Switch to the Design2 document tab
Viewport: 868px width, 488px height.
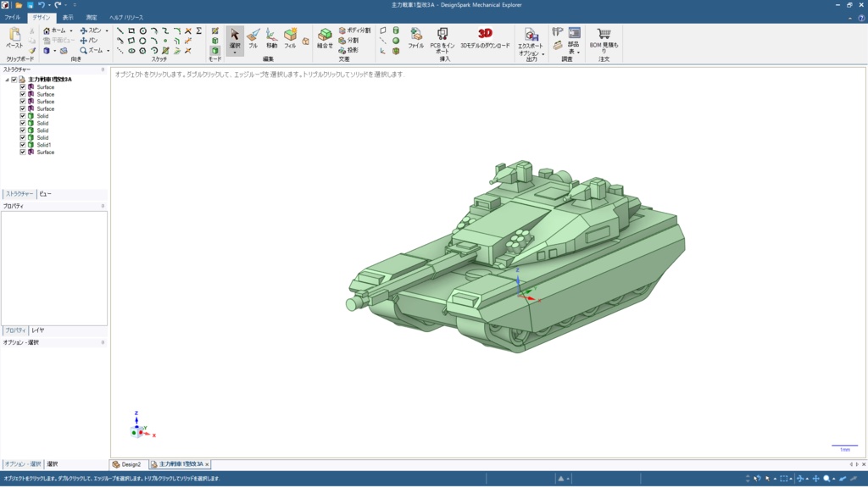click(x=127, y=464)
